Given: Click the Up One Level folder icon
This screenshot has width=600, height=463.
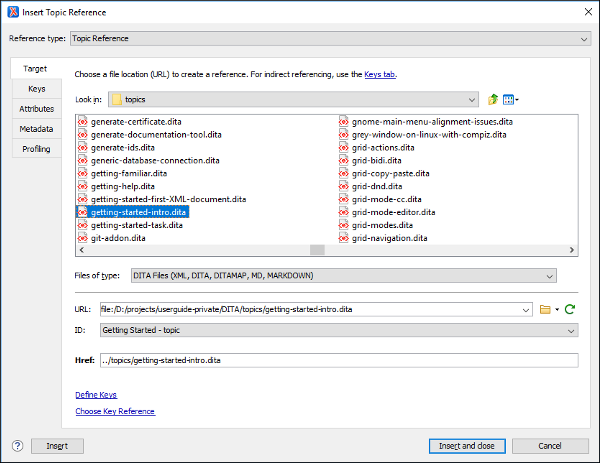Looking at the screenshot, I should point(493,99).
